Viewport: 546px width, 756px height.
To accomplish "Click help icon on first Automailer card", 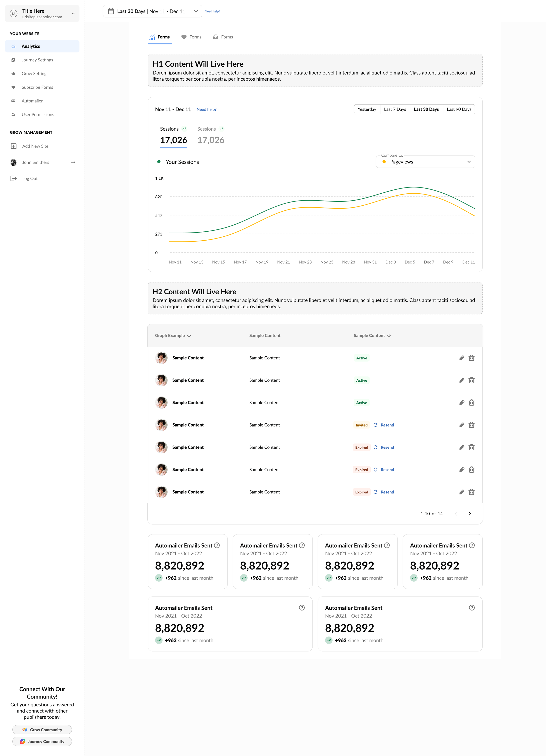I will coord(217,545).
